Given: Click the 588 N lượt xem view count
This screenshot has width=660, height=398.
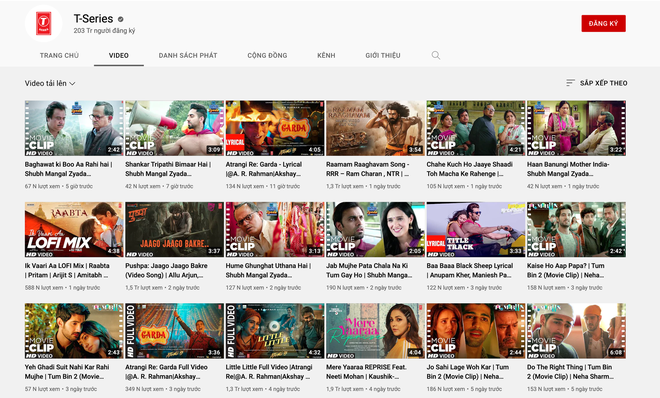Looking at the screenshot, I should [x=44, y=288].
